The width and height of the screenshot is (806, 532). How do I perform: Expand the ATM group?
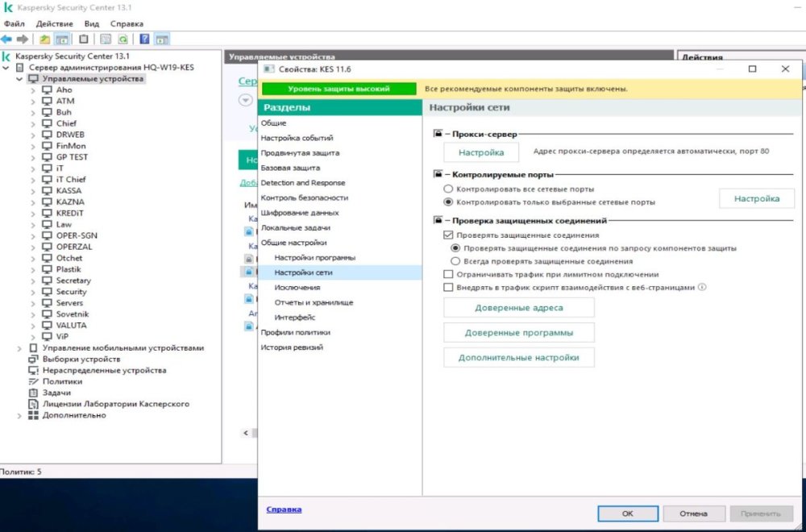point(33,102)
